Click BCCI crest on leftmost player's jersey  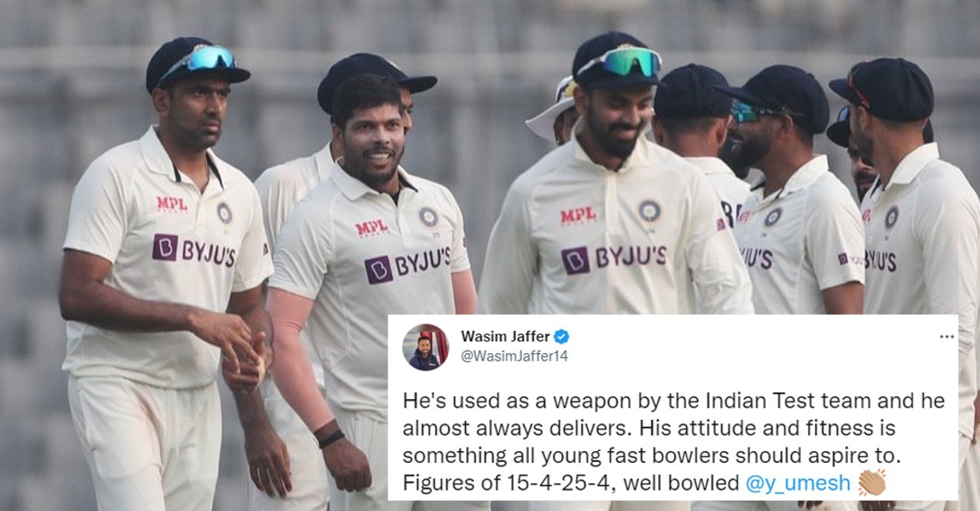coord(225,212)
